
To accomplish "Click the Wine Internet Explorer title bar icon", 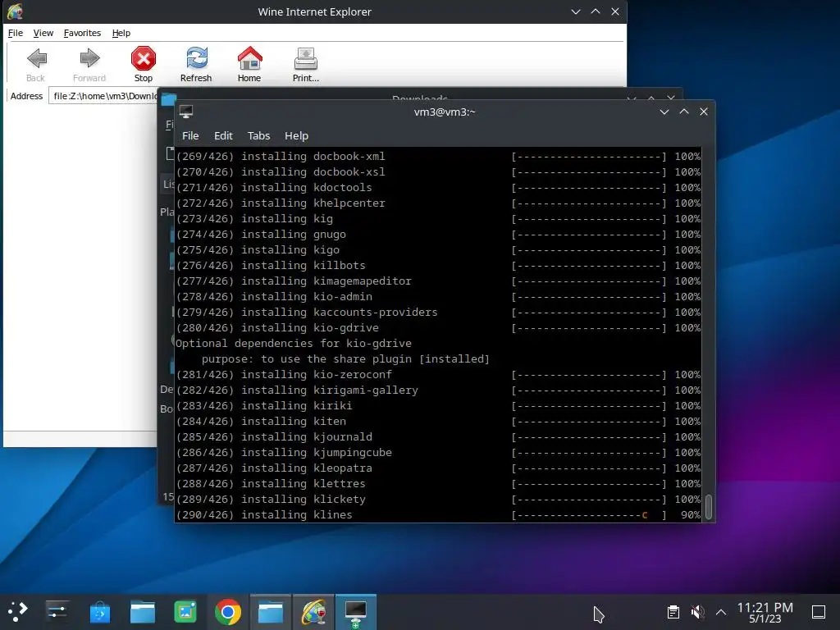I will click(x=15, y=11).
